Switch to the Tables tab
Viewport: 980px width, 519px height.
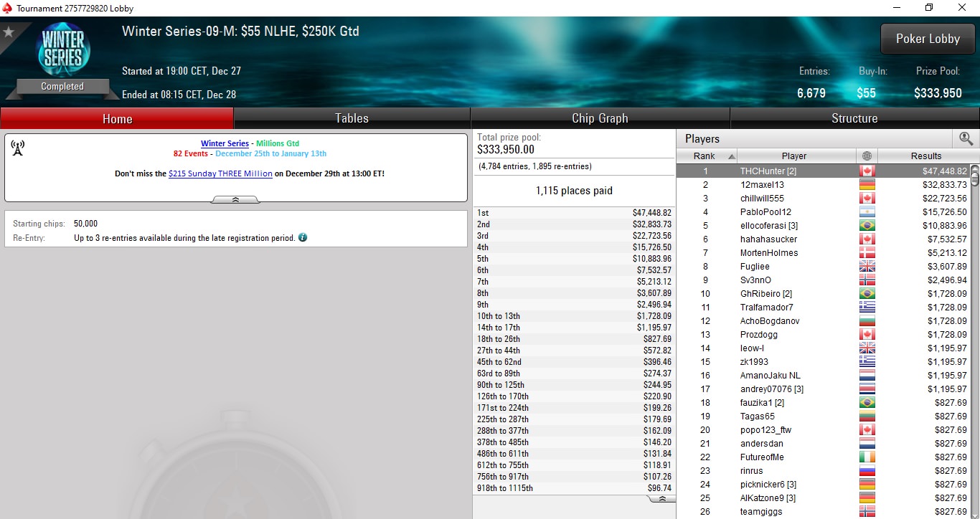point(352,118)
